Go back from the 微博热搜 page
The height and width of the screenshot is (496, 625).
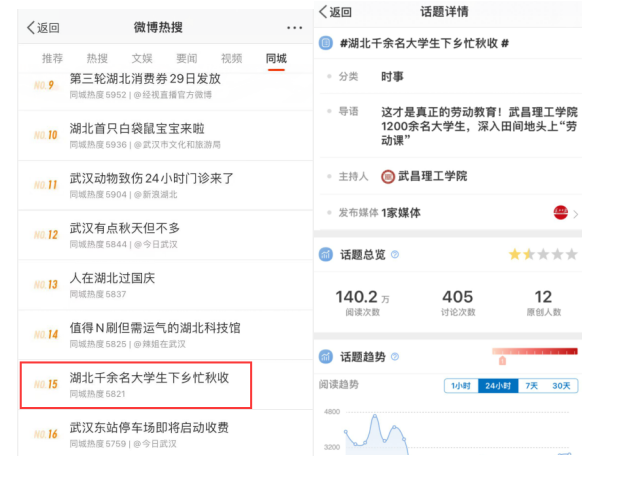click(x=43, y=28)
